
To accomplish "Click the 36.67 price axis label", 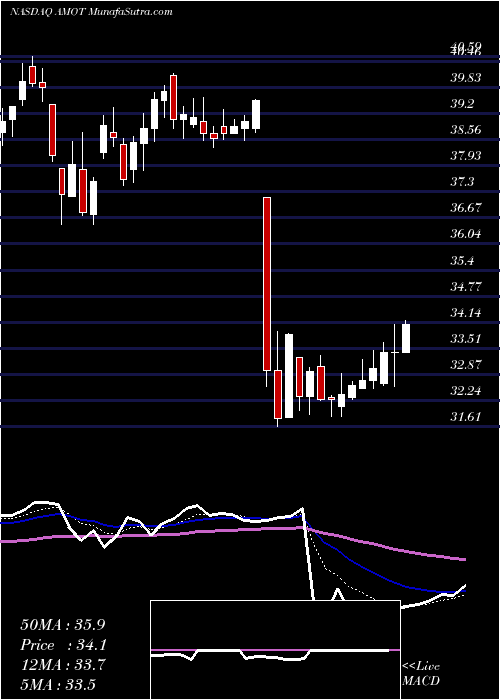I will click(x=466, y=208).
